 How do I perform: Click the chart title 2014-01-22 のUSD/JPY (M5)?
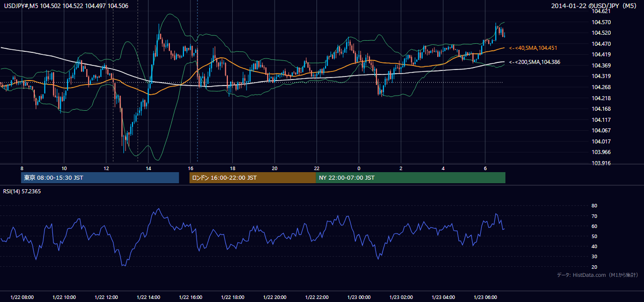click(595, 6)
